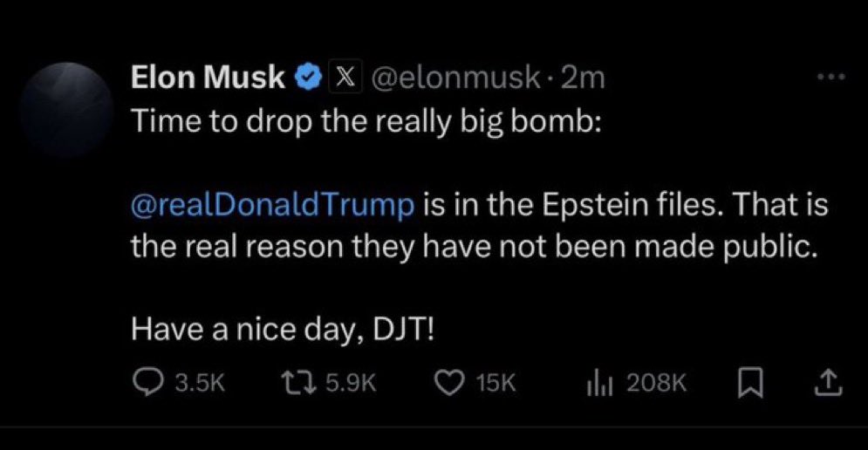This screenshot has height=450, width=868.
Task: Like the post with the heart icon
Action: 449,383
